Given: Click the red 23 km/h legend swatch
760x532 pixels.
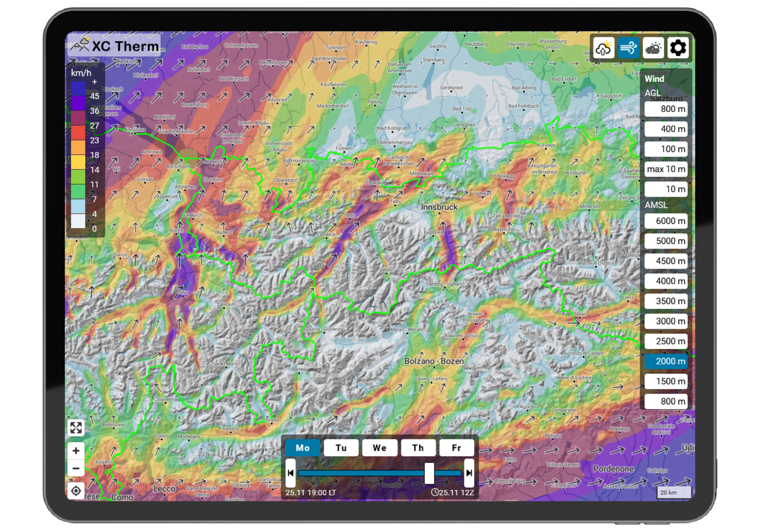Looking at the screenshot, I should 78,133.
